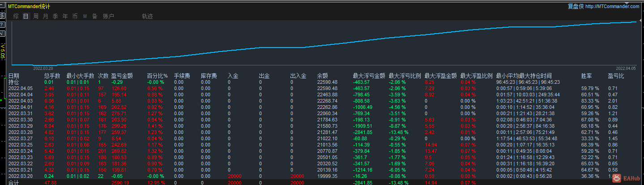Open the 季 (quarterly) tab
Viewport: 644px width, 185px height.
click(x=55, y=16)
